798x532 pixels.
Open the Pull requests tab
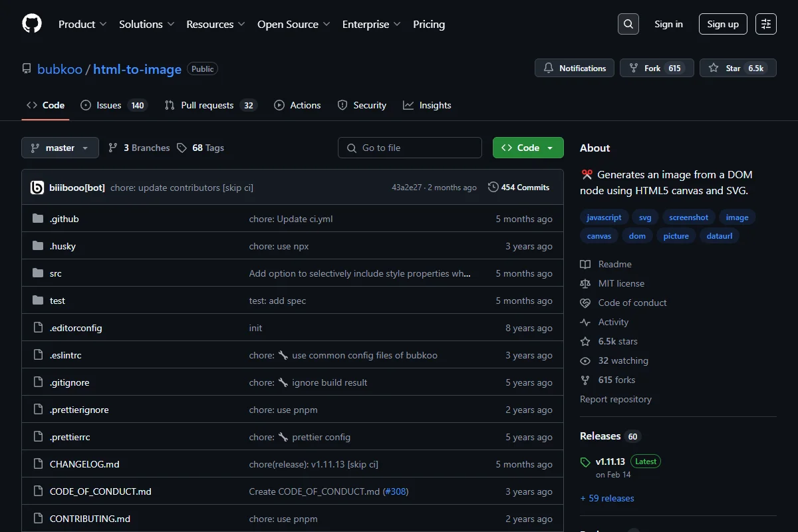pyautogui.click(x=210, y=105)
